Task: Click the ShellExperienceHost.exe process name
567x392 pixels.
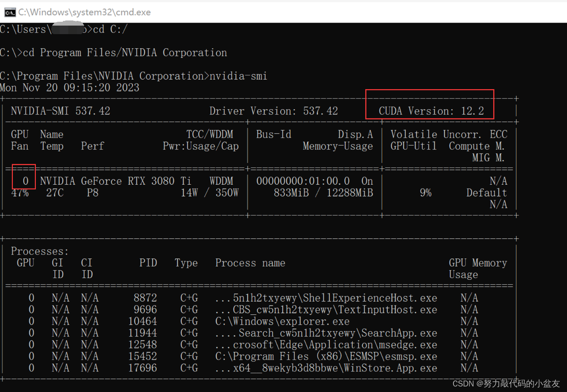Action: 326,298
